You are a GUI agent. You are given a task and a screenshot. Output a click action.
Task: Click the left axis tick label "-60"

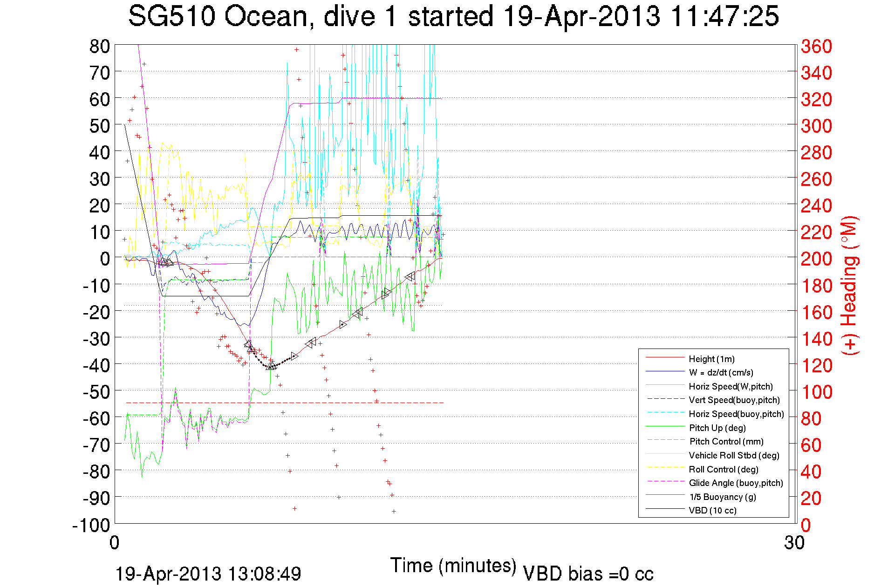coord(96,418)
